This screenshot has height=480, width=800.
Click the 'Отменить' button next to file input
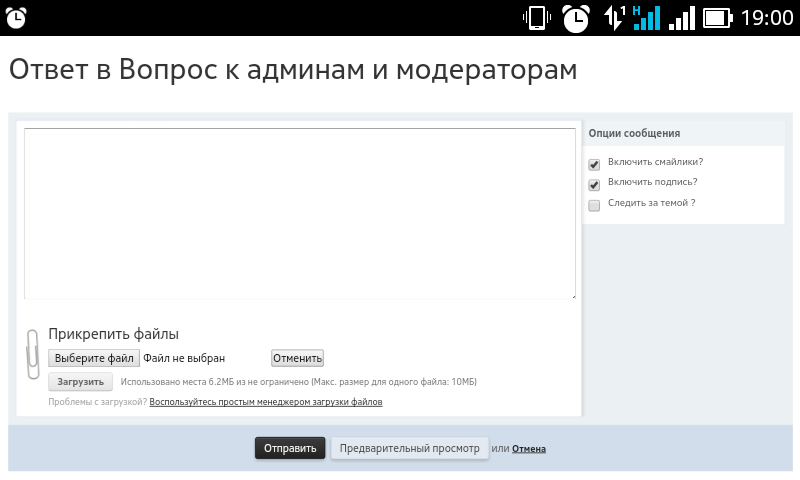coord(297,358)
